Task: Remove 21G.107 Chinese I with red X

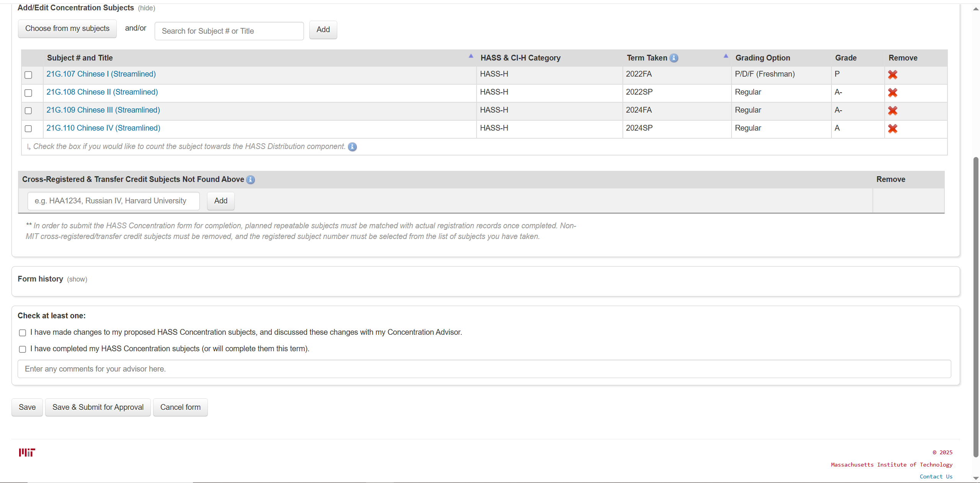Action: coord(892,75)
